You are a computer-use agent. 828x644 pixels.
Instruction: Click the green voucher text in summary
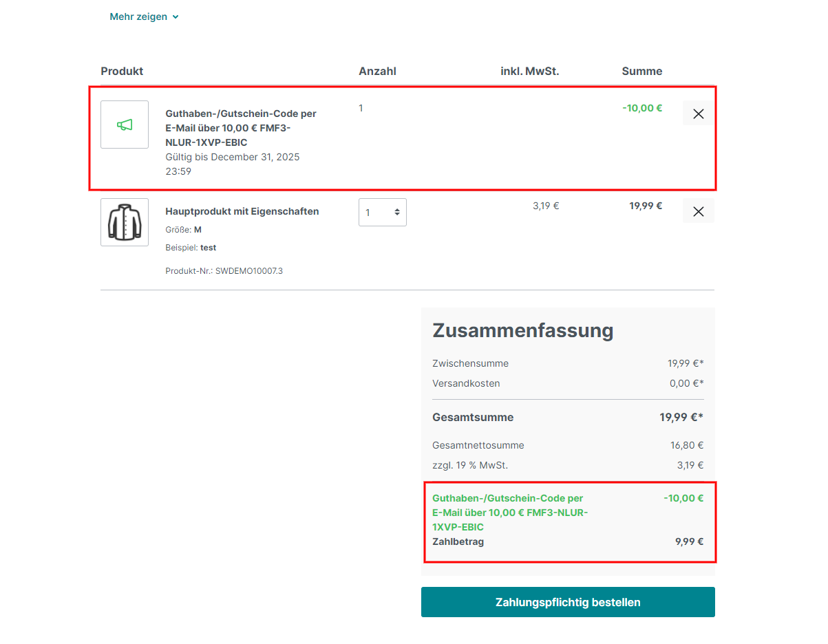click(509, 513)
